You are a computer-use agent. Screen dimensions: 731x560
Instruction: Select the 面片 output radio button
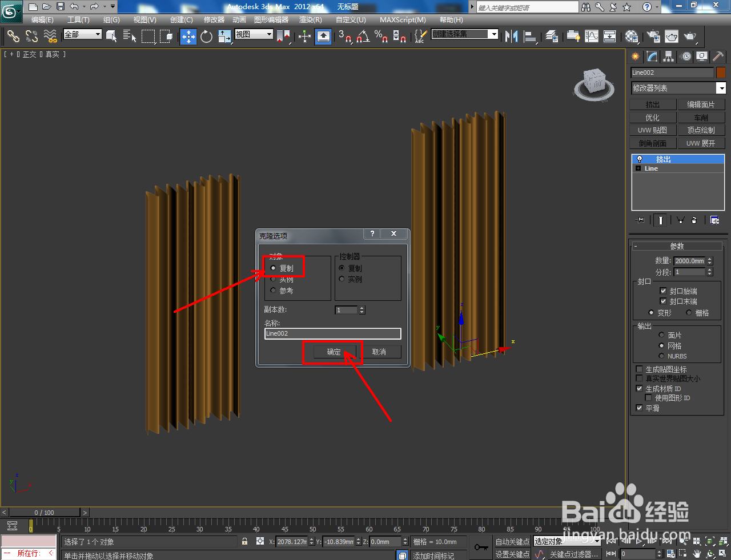(x=661, y=335)
